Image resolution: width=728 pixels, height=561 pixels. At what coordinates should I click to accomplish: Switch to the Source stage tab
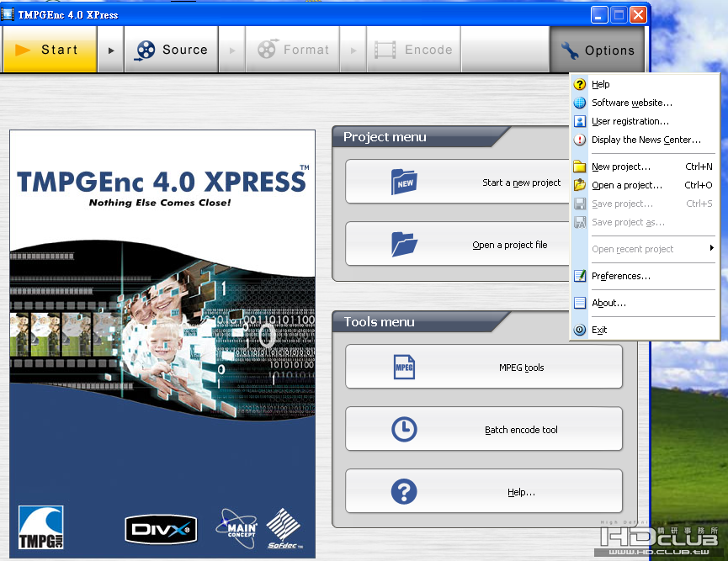172,50
